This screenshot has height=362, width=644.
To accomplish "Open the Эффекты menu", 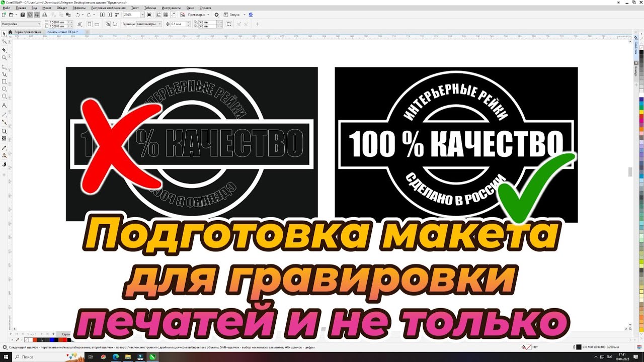I will coord(79,8).
